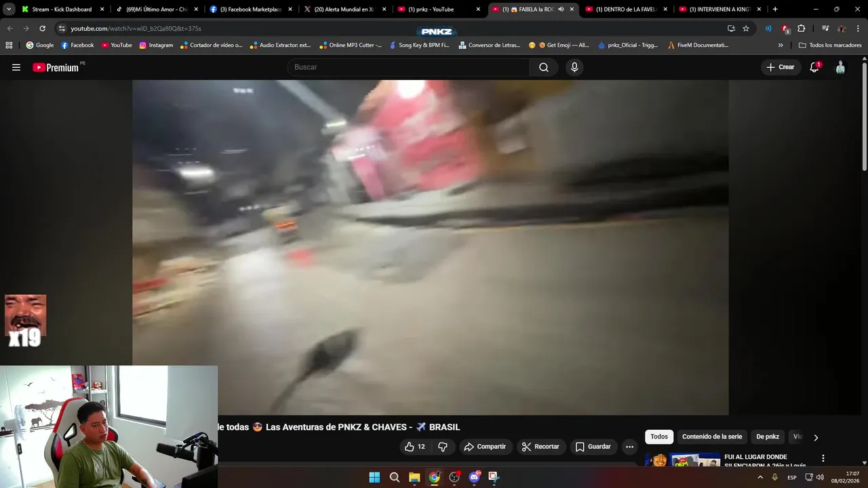
Task: Open Todos los marcadores folder
Action: pyautogui.click(x=830, y=45)
